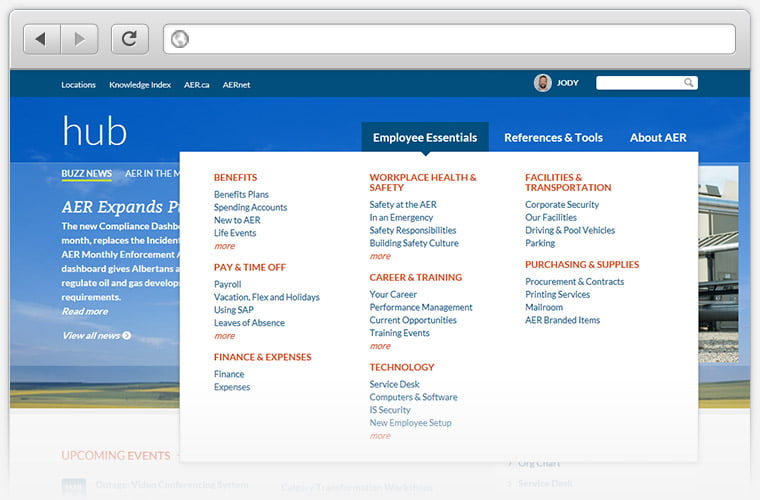Open the About AER menu
The width and height of the screenshot is (760, 500).
(658, 138)
